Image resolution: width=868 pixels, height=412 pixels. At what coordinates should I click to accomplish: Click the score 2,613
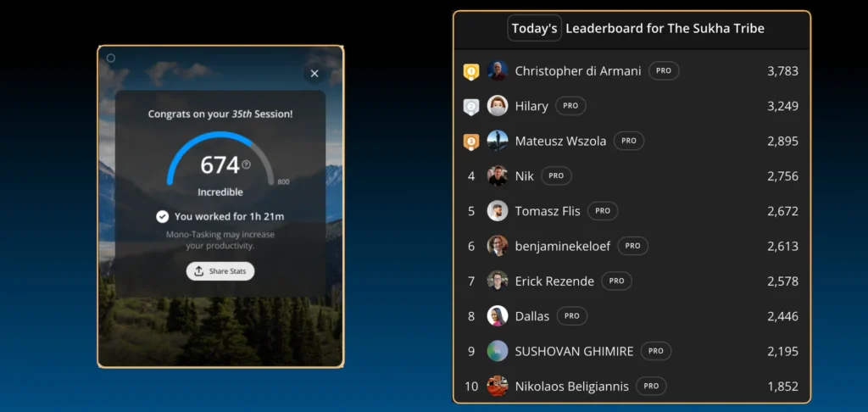[782, 247]
